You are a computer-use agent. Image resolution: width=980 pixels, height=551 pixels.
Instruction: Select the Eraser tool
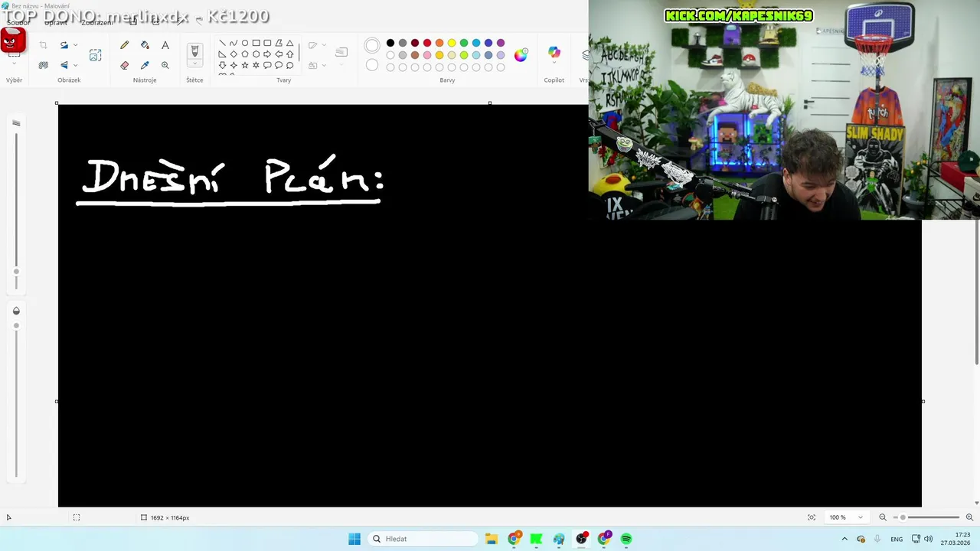tap(124, 65)
